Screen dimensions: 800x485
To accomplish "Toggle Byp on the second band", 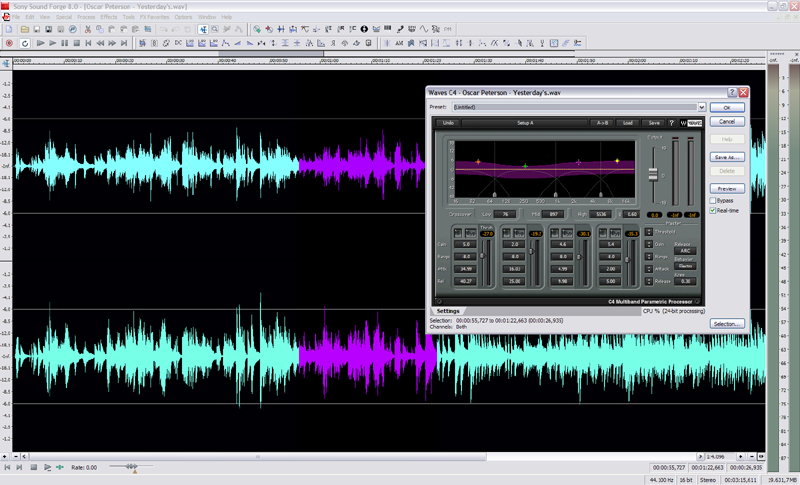I will 519,234.
